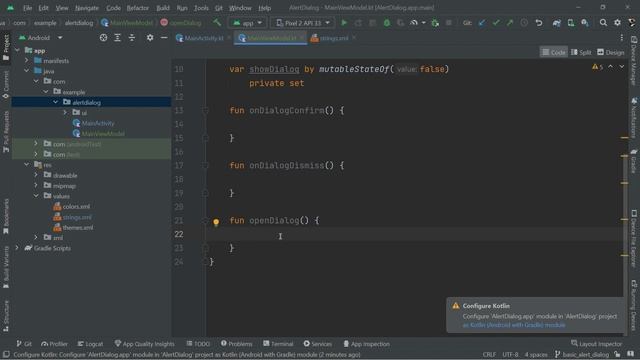This screenshot has height=360, width=640.
Task: Click the rollback undo arrow icon
Action: click(539, 23)
